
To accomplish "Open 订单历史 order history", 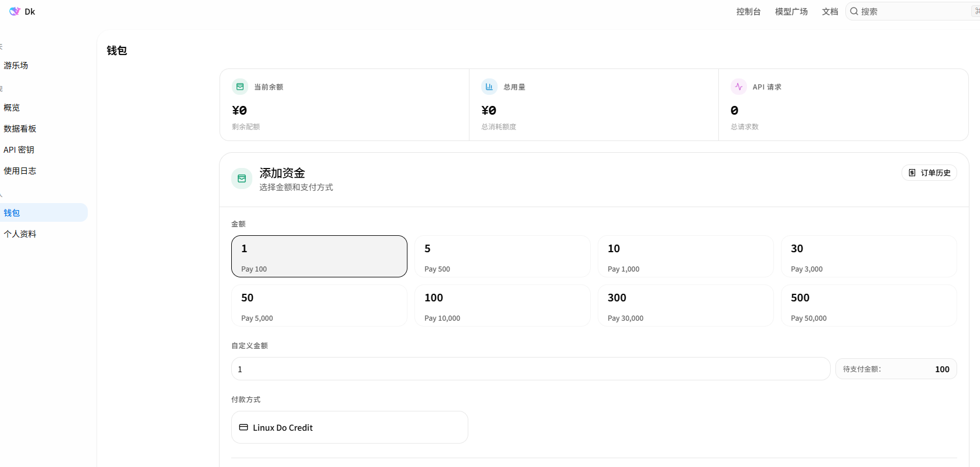I will [929, 173].
